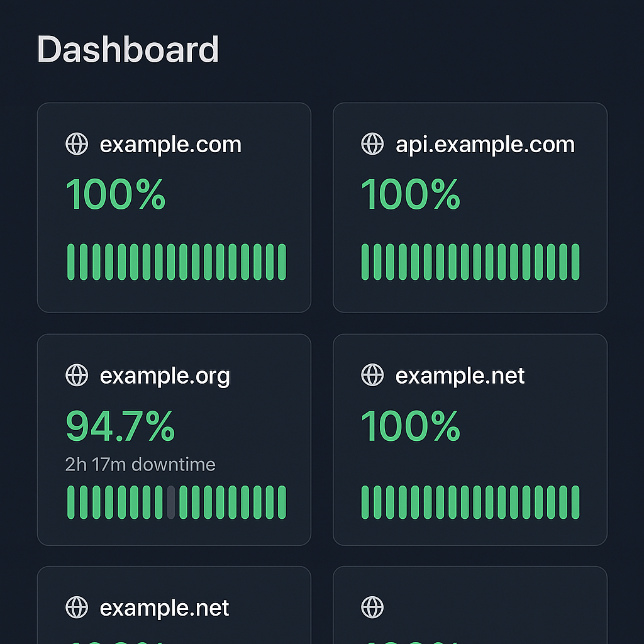Open the example.com site details
Viewport: 644px width, 644px height.
click(x=170, y=144)
